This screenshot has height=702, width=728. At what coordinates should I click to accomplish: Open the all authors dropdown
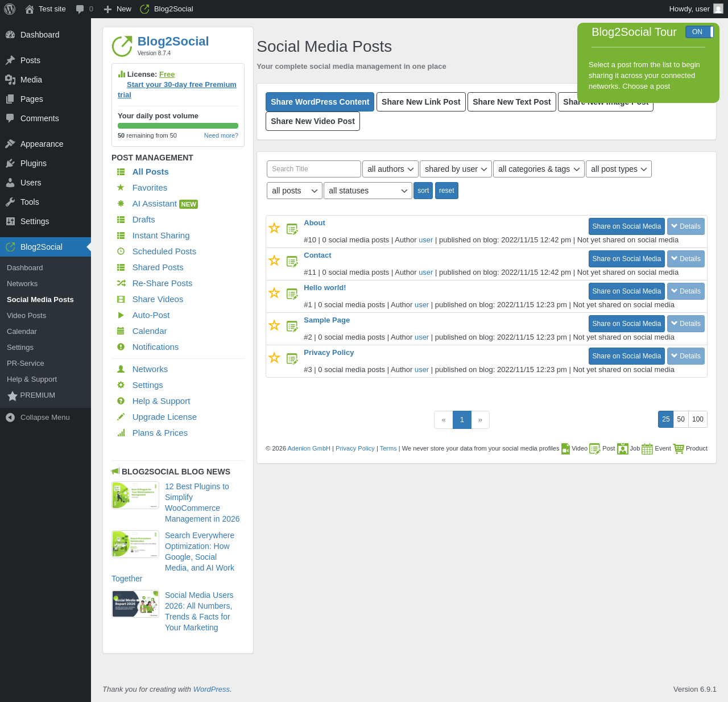390,169
